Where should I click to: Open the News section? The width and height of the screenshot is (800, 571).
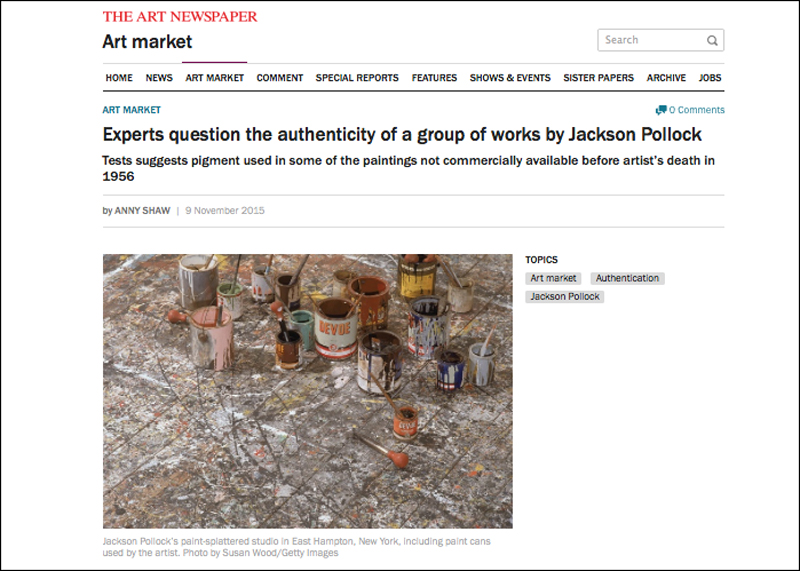pos(159,78)
